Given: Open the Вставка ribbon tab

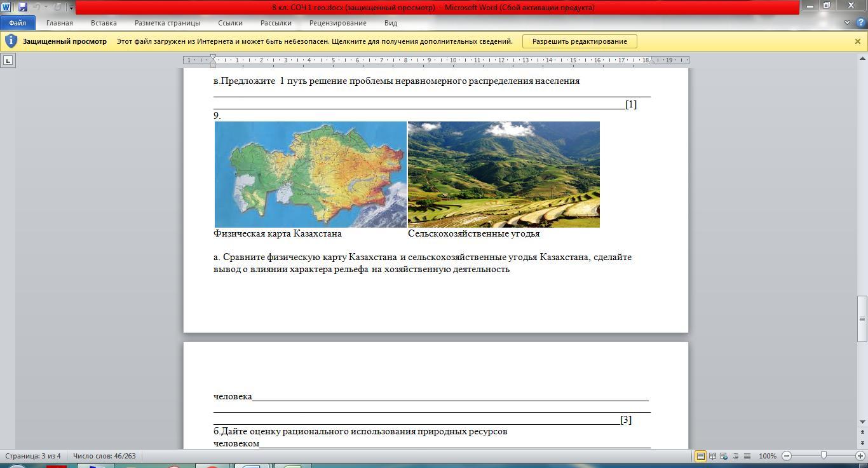Looking at the screenshot, I should pos(104,23).
